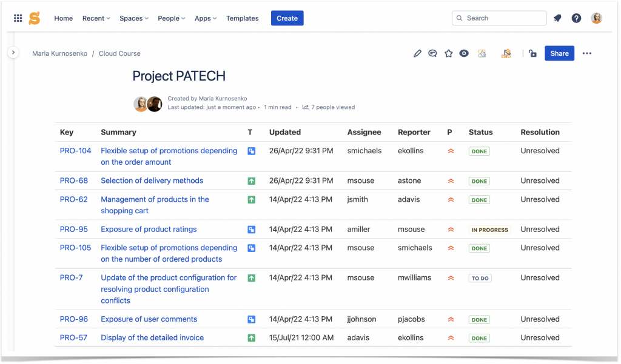This screenshot has width=621, height=364.
Task: Click the Confluence logo in the navbar
Action: point(35,18)
